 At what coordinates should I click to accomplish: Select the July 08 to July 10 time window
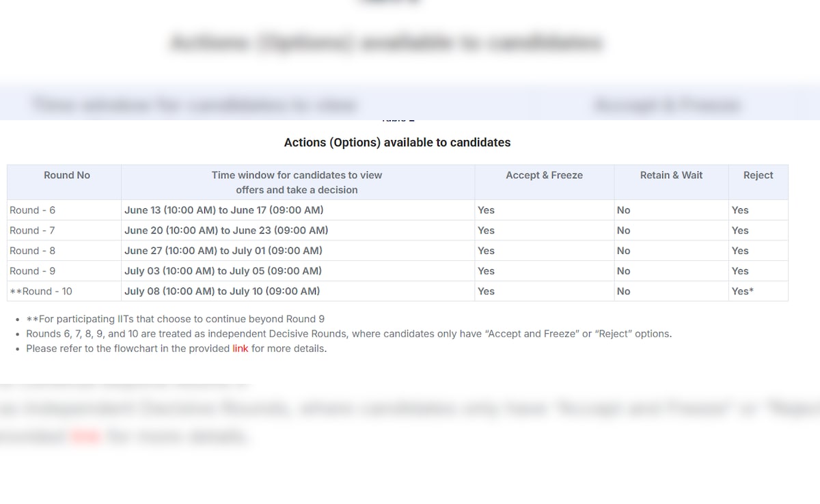[221, 292]
